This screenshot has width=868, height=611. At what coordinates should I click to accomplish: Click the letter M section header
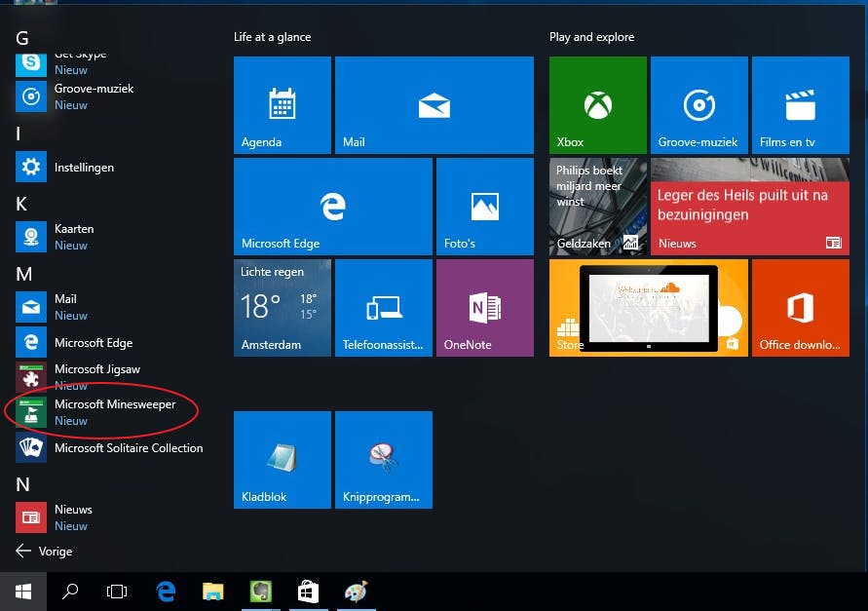[23, 274]
